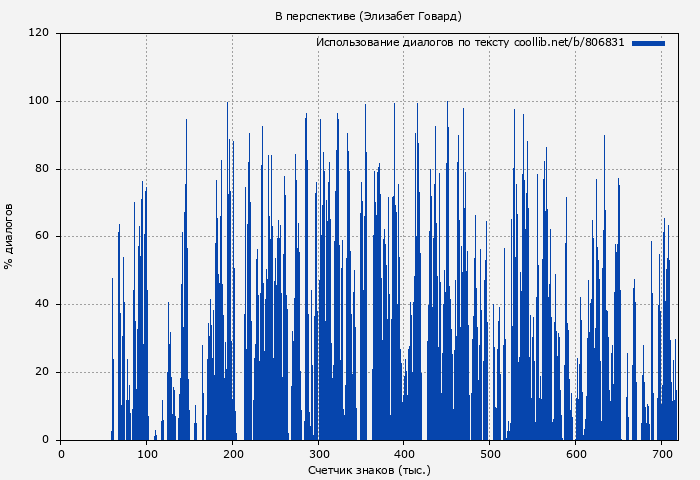Select the "% диалогов" vertical axis label
The width and height of the screenshot is (700, 480).
tap(9, 236)
